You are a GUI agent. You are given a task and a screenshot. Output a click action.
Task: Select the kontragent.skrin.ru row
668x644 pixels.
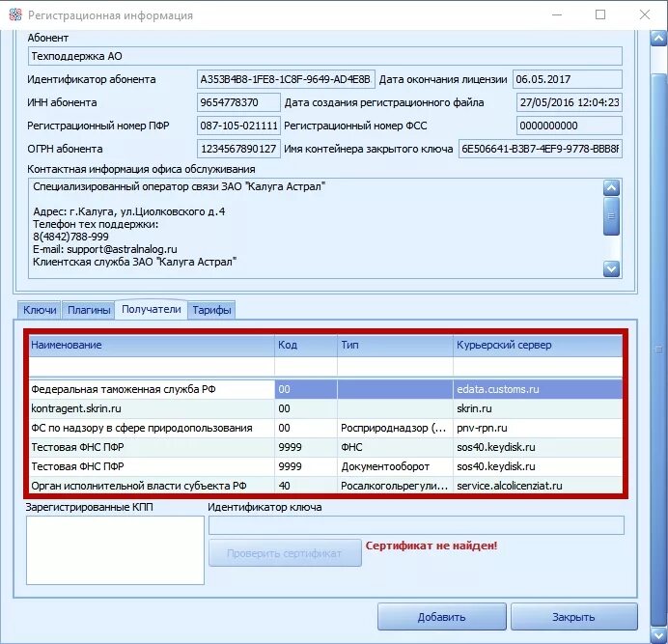point(325,408)
